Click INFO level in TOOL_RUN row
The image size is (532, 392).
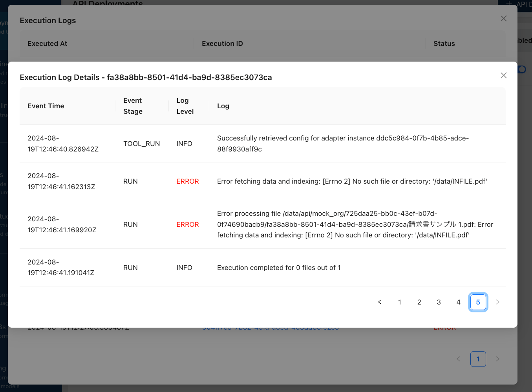pos(184,144)
